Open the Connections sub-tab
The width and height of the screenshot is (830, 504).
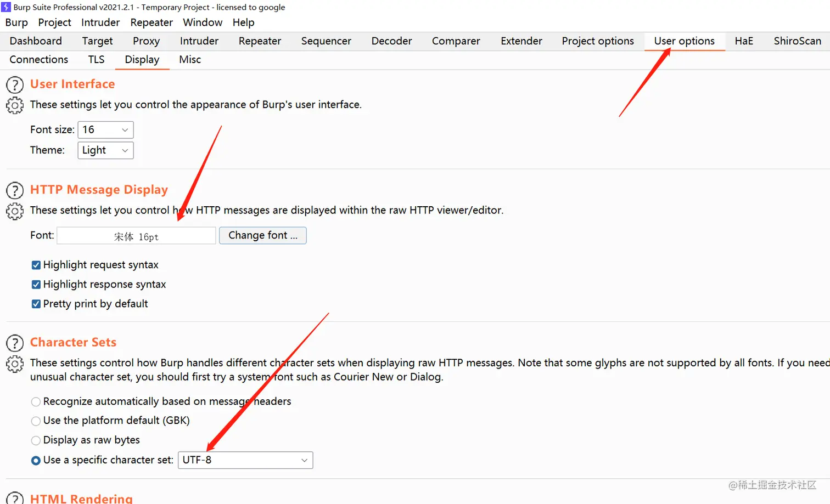coord(39,60)
